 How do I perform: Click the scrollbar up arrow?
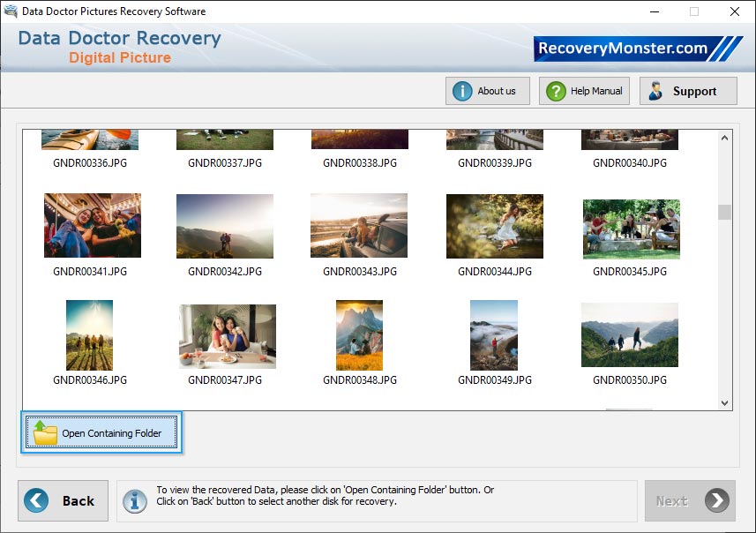[x=724, y=137]
